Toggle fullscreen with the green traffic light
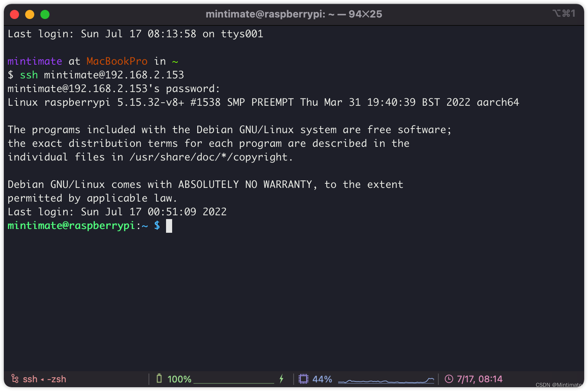Image resolution: width=588 pixels, height=391 pixels. (x=45, y=14)
